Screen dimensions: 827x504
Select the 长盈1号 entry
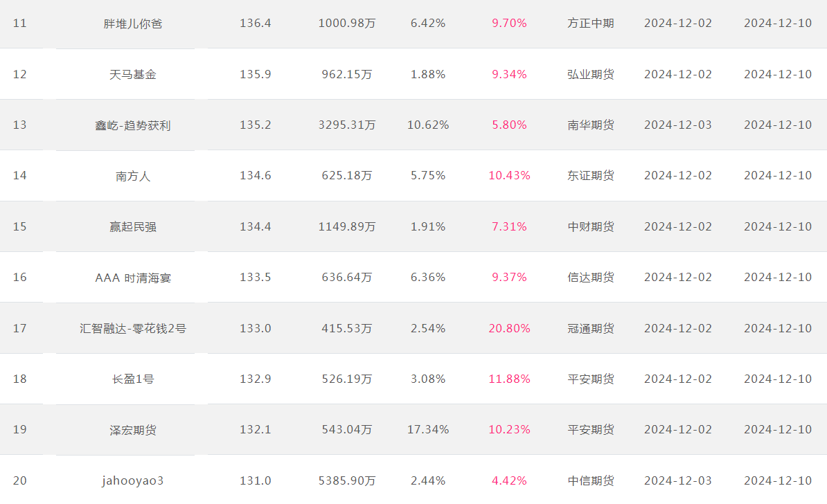point(133,379)
